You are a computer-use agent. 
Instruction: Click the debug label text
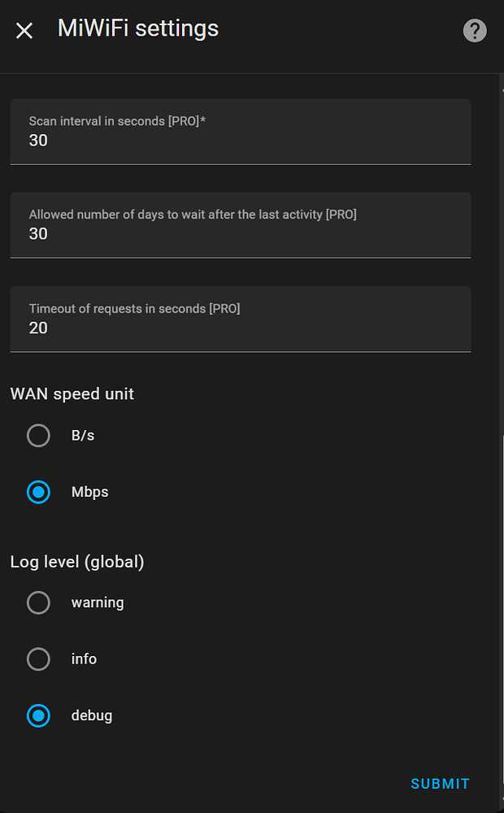[x=91, y=715]
